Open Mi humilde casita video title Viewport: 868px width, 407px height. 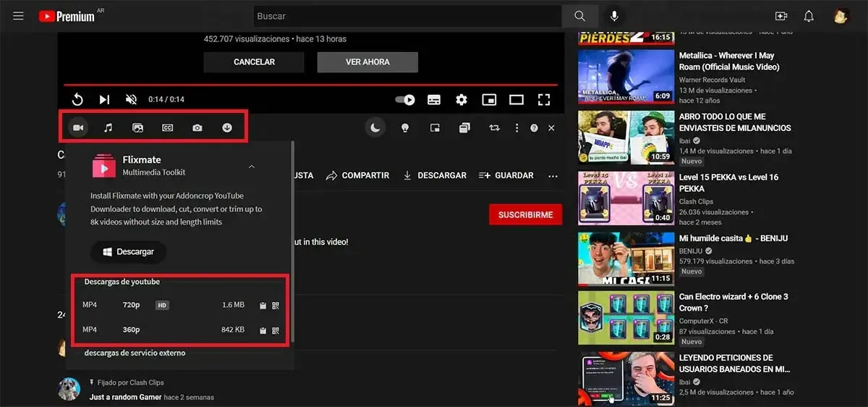coord(733,238)
